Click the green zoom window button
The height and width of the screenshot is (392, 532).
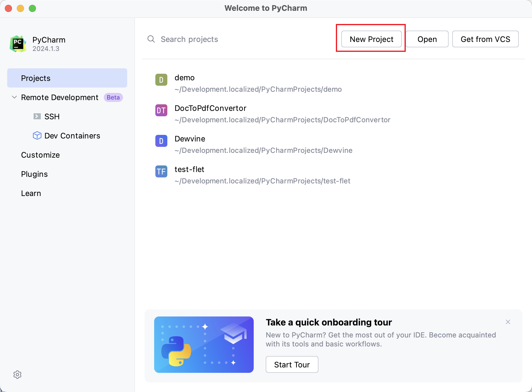32,8
